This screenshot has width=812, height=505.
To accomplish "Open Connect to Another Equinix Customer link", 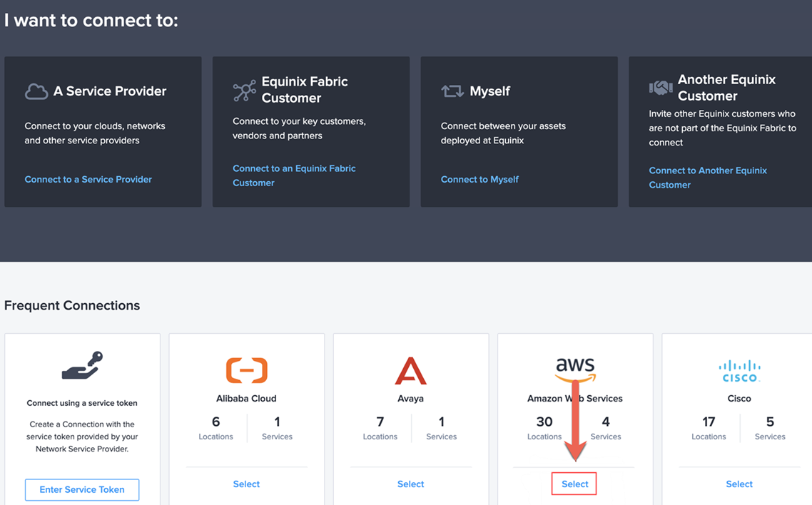I will coord(708,178).
